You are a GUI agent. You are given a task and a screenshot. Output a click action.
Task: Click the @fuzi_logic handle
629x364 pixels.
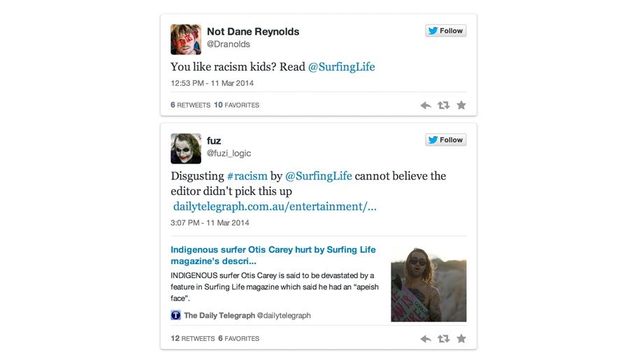[x=229, y=153]
